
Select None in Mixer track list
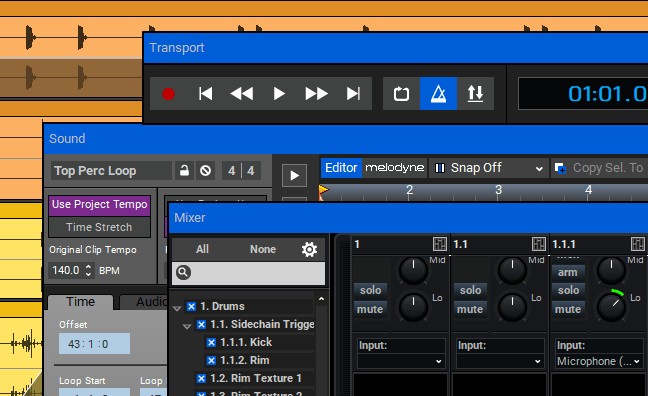[263, 249]
